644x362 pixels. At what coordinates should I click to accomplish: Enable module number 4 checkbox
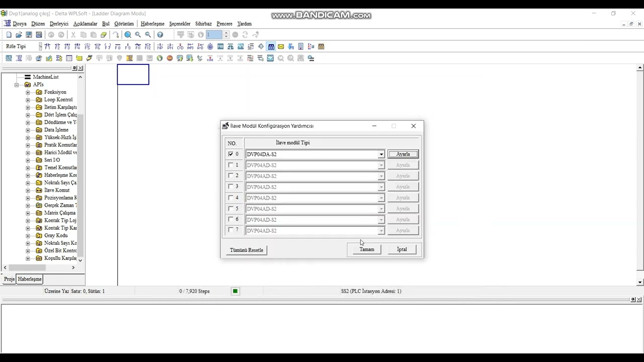tap(231, 198)
